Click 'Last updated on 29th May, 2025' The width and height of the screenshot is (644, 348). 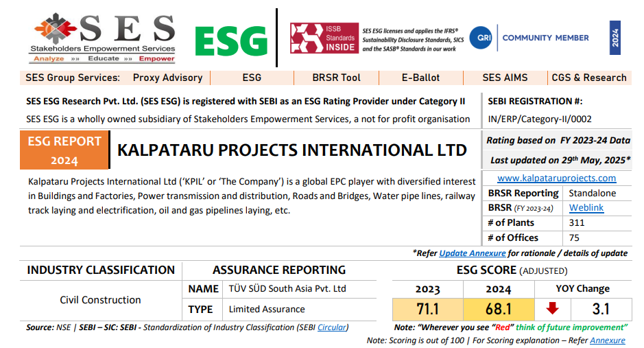point(560,160)
